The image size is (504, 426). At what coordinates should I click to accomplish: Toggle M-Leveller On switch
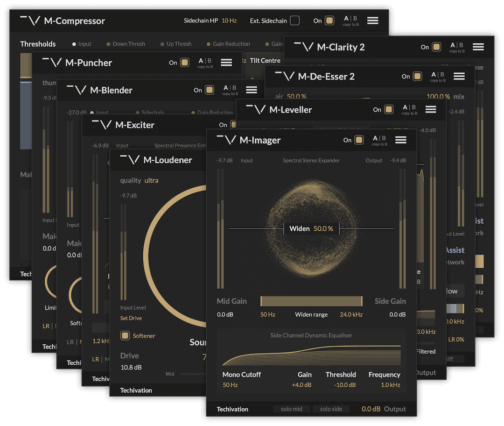(389, 109)
